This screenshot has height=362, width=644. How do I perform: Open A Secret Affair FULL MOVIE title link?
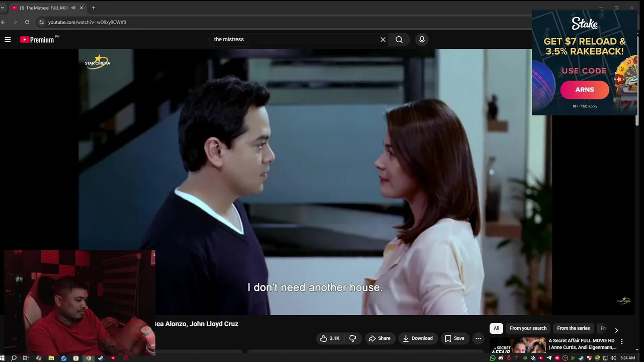coord(582,344)
